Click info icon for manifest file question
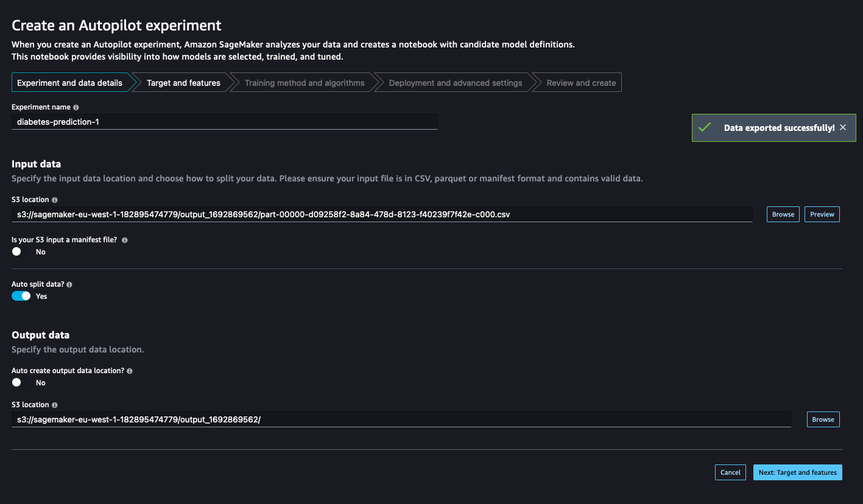This screenshot has height=504, width=863. coord(125,240)
